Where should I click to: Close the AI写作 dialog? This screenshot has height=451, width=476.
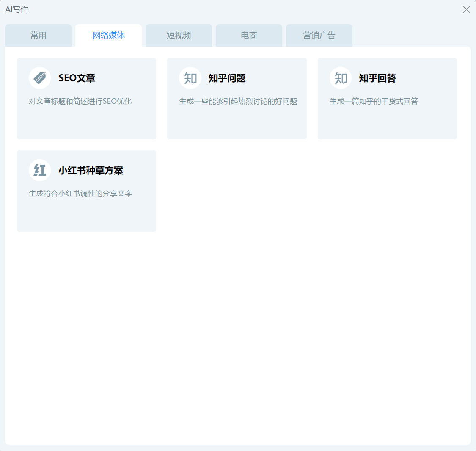click(466, 9)
